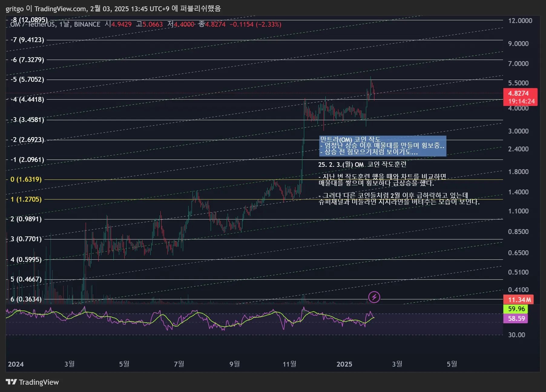Click the Fibonacci level label -4 (4.4418)

tap(27, 99)
